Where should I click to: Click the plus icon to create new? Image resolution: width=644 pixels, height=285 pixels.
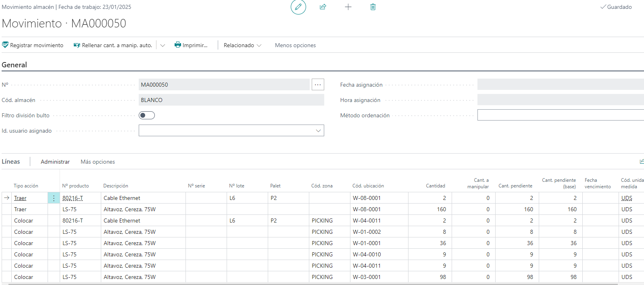[348, 7]
